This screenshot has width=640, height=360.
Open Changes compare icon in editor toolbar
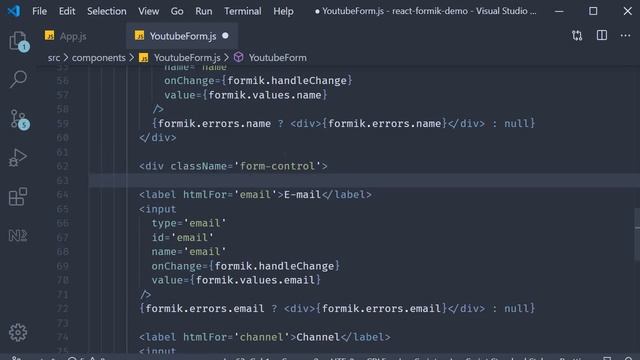pyautogui.click(x=577, y=36)
